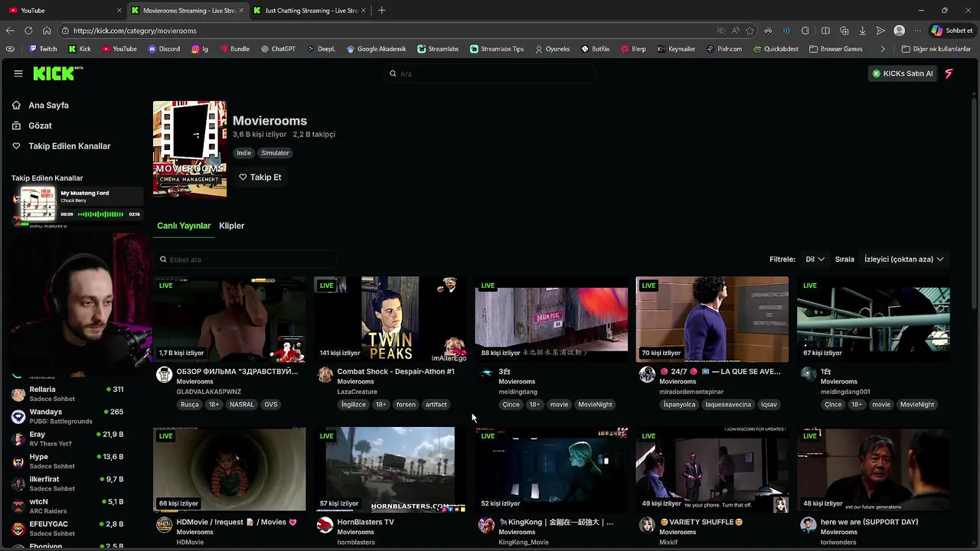Focus the Ara search box
The height and width of the screenshot is (551, 980).
(x=490, y=73)
